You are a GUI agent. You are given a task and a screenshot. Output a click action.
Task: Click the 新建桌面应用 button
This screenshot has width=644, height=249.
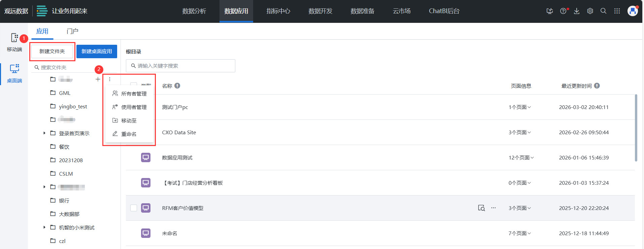(97, 51)
